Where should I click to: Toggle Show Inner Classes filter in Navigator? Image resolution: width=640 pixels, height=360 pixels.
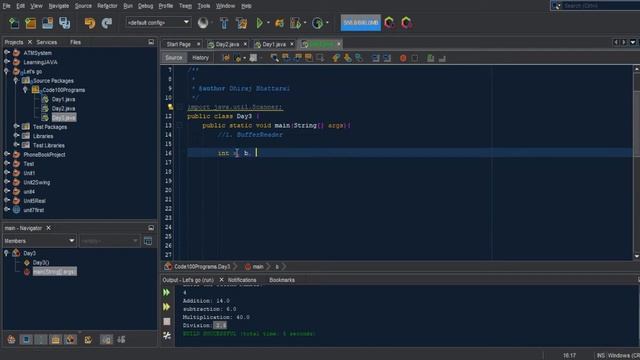[70, 340]
